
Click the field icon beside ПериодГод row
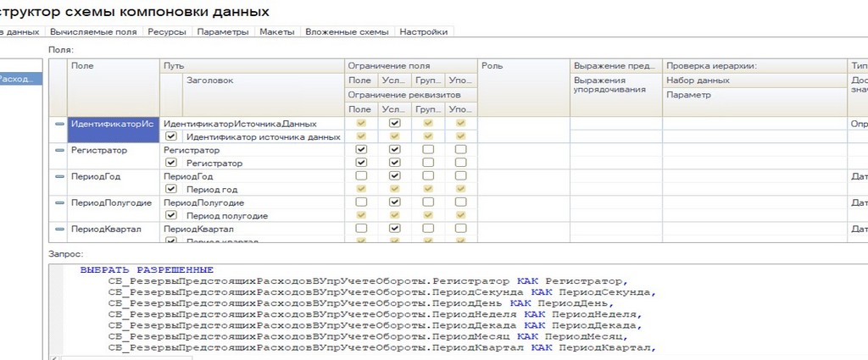coord(60,176)
